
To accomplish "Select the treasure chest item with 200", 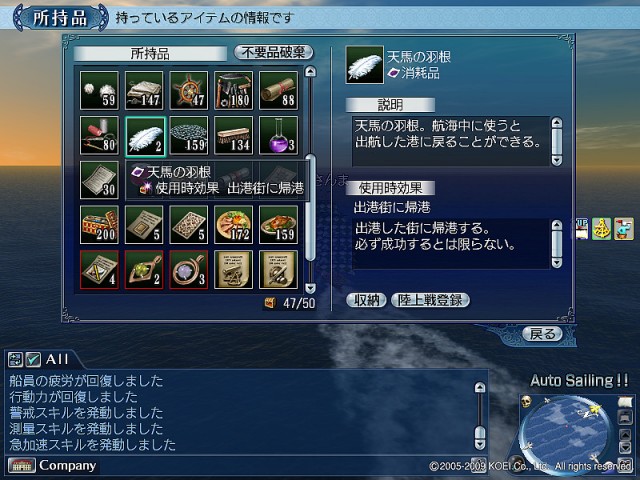I will click(x=99, y=225).
